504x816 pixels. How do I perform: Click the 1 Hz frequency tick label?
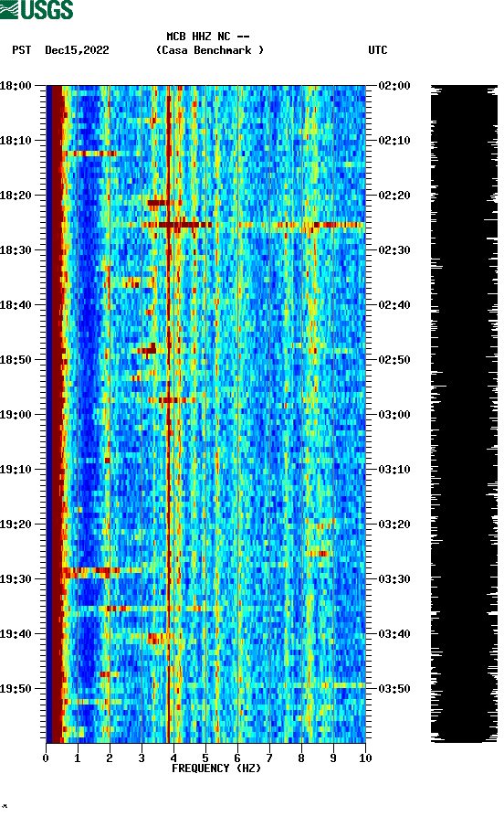[78, 758]
